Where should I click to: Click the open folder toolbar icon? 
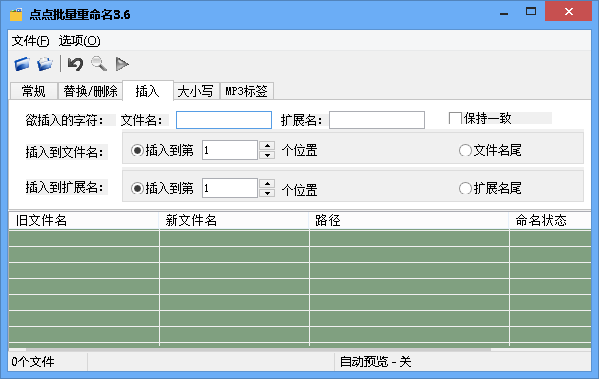click(x=22, y=64)
